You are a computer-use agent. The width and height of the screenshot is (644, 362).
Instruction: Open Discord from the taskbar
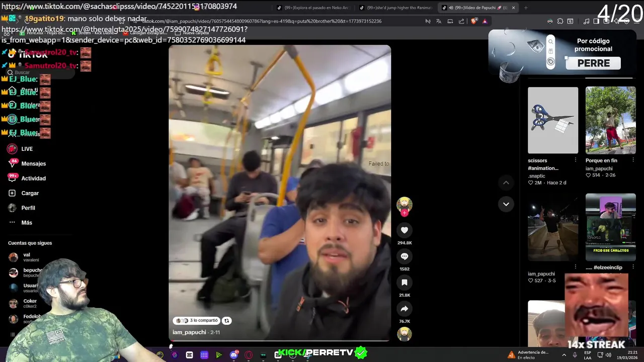click(233, 355)
